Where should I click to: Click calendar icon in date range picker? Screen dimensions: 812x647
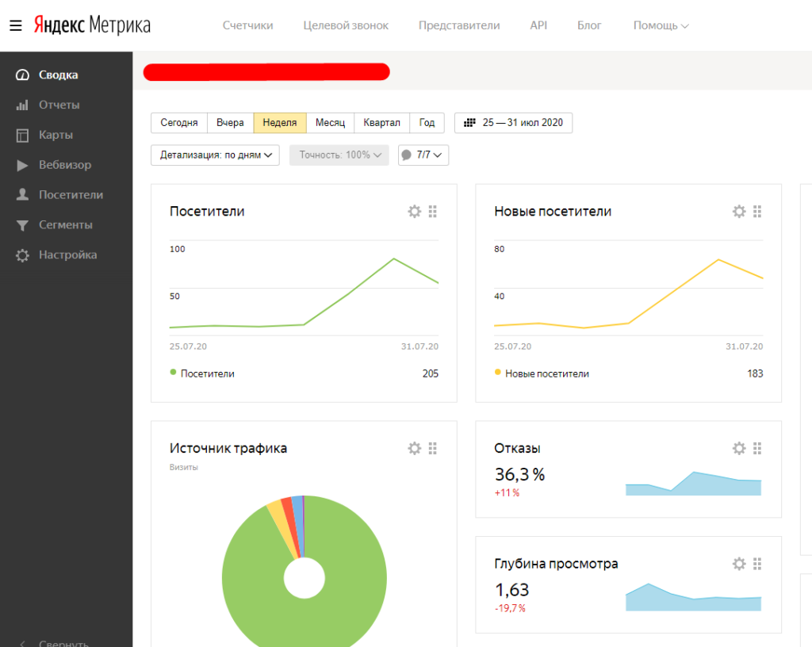(x=469, y=123)
